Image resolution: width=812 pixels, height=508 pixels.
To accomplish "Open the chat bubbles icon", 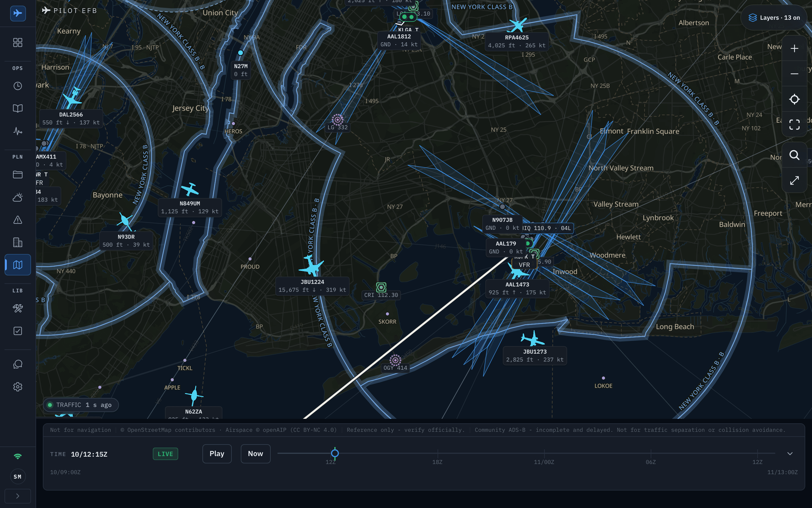I will pyautogui.click(x=18, y=364).
